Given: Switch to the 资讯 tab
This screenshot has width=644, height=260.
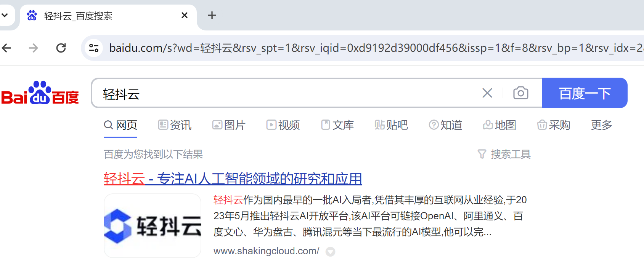Looking at the screenshot, I should point(175,125).
